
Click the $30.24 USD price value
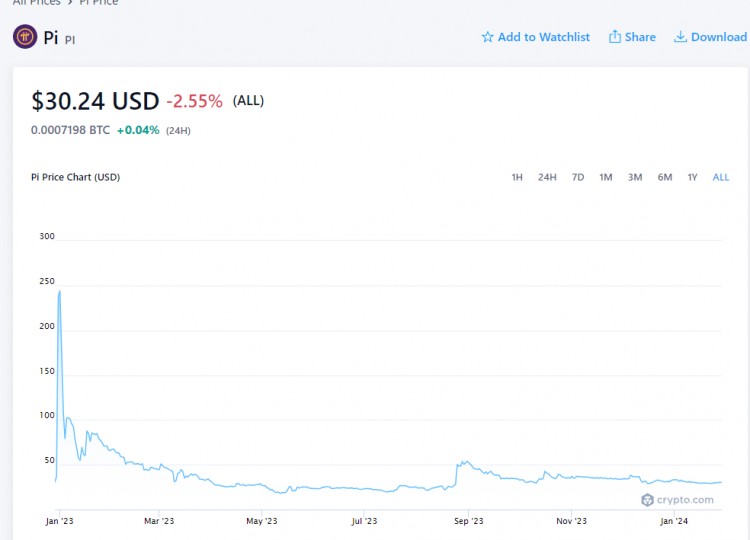[x=95, y=101]
